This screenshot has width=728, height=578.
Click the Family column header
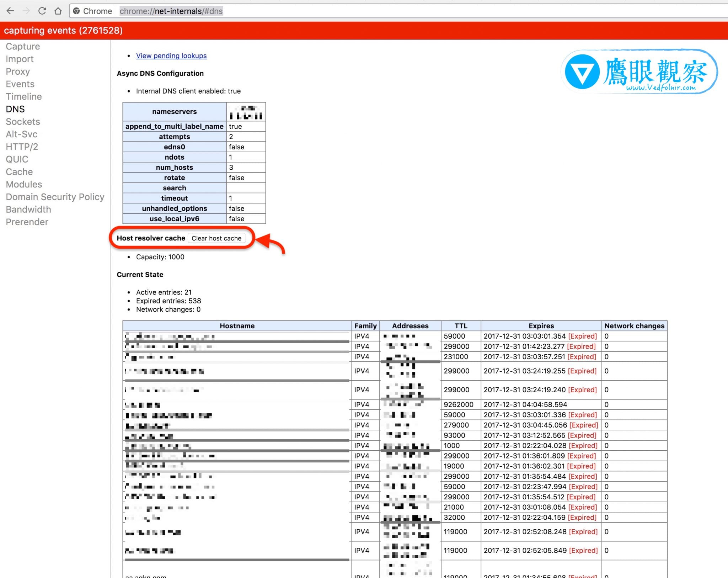(365, 326)
